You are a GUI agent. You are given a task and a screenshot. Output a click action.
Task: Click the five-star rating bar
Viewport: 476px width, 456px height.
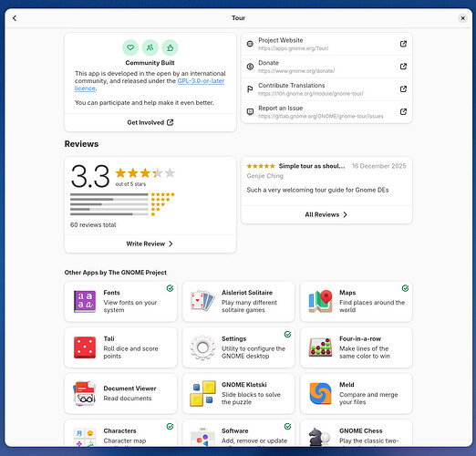[109, 194]
